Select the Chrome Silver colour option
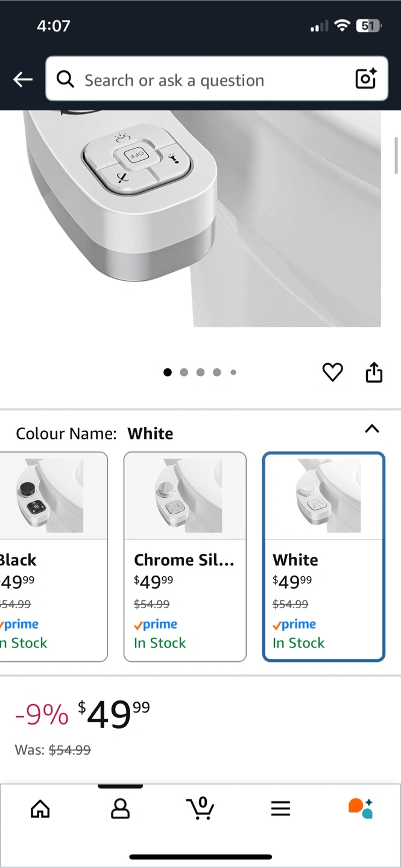 185,556
